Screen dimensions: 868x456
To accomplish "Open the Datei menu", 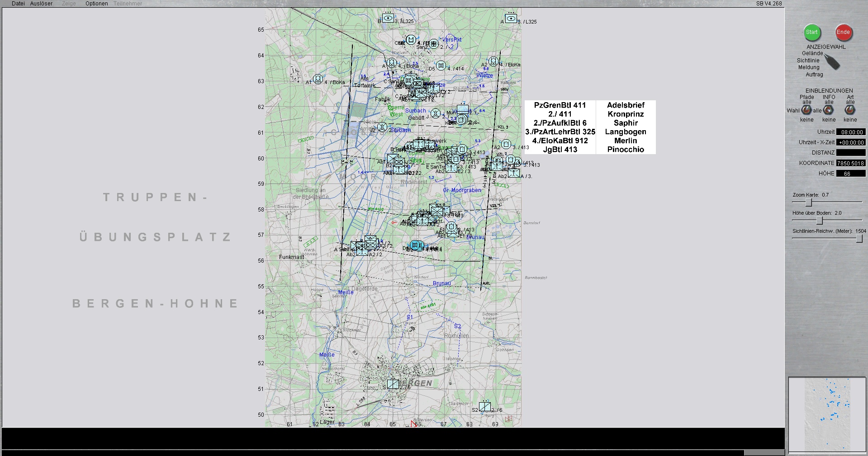I will (x=18, y=4).
